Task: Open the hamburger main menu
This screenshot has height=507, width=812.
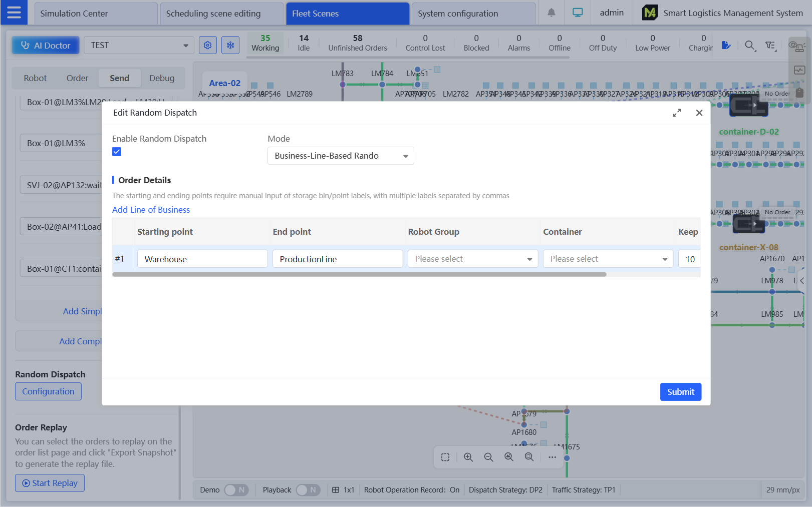Action: [14, 13]
